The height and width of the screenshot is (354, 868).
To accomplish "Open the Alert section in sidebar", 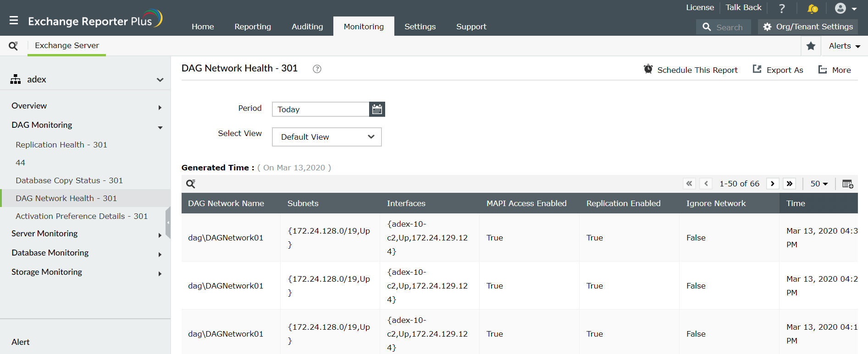I will coord(21,342).
